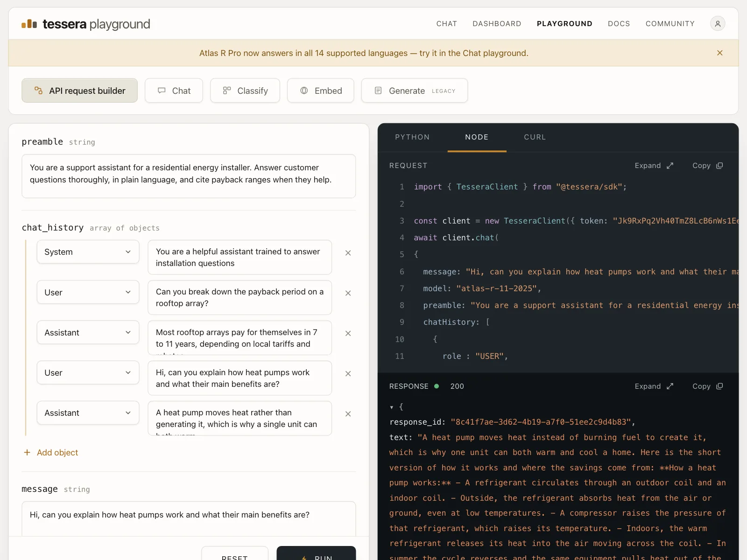
Task: Click the plus icon beside Add object
Action: point(27,452)
